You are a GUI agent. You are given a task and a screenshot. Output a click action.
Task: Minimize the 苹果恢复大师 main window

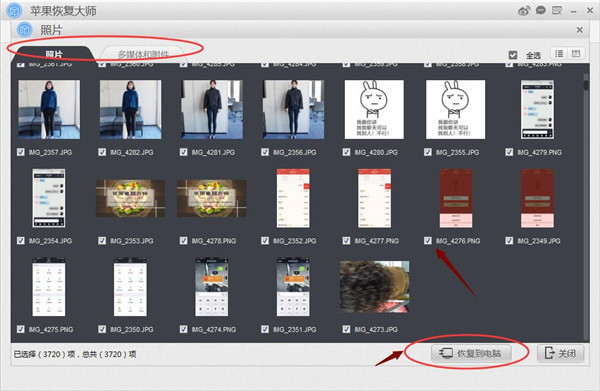573,12
